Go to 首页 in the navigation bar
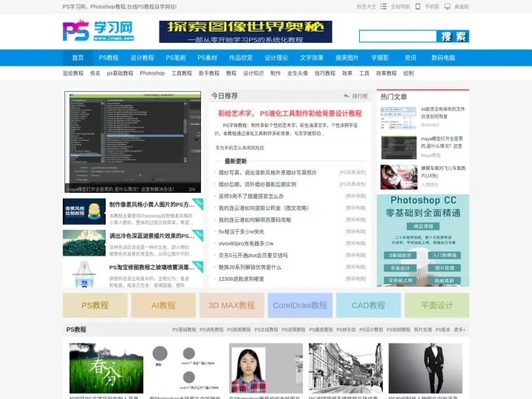Viewport: 532px width, 399px height. [x=78, y=58]
